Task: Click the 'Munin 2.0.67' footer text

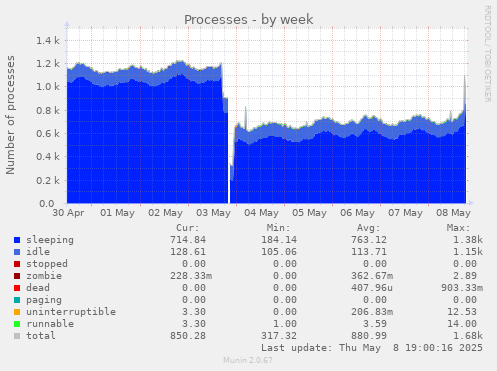Action: click(248, 360)
